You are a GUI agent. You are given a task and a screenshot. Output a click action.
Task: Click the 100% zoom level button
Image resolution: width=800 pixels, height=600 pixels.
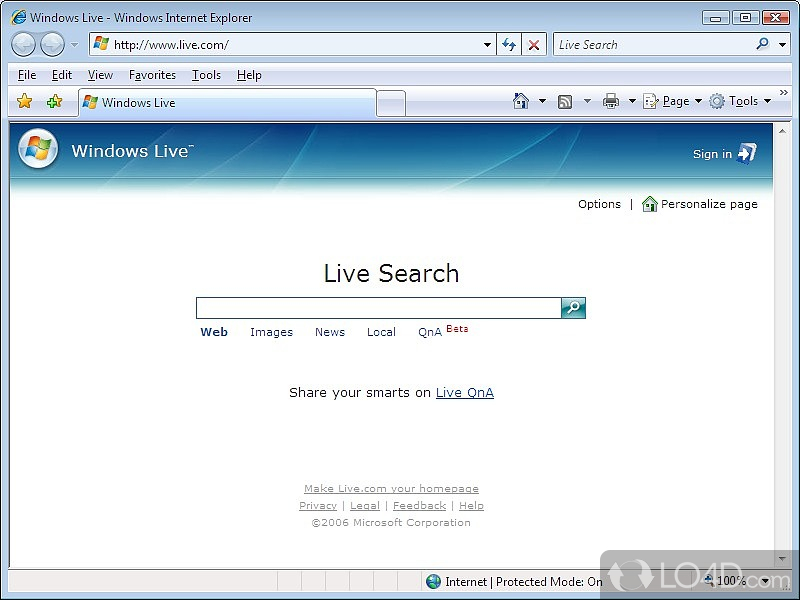click(x=726, y=581)
